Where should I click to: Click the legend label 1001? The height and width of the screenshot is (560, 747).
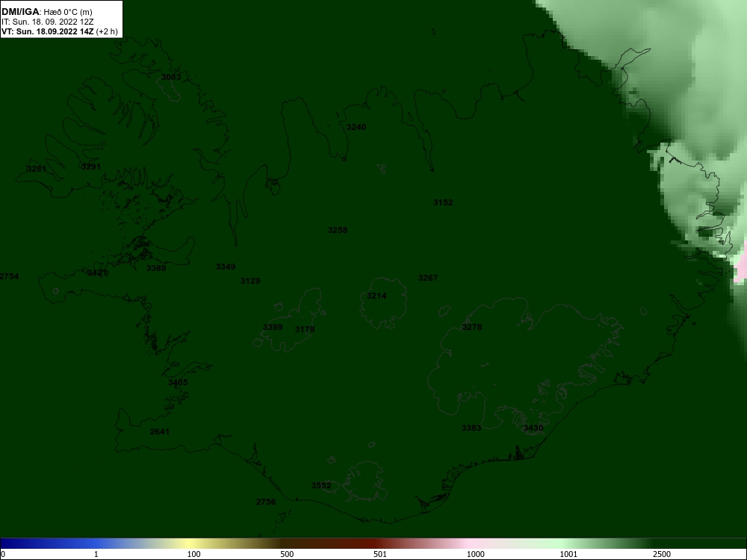point(568,555)
